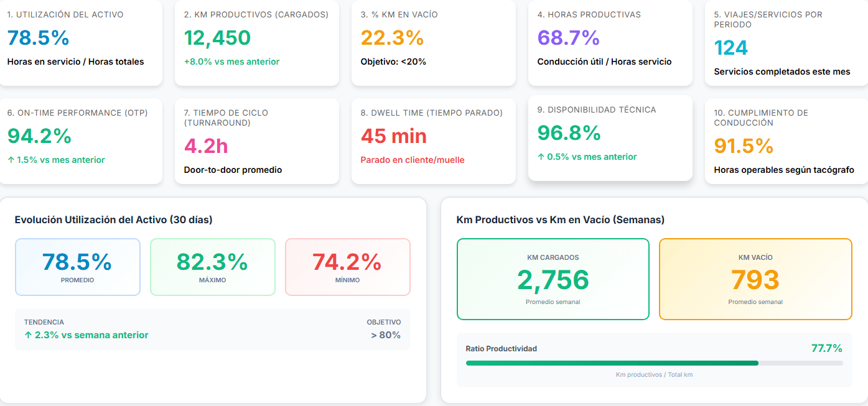Viewport: 868px width, 406px height.
Task: Select the red Mínimo 74.2% box
Action: pos(347,267)
